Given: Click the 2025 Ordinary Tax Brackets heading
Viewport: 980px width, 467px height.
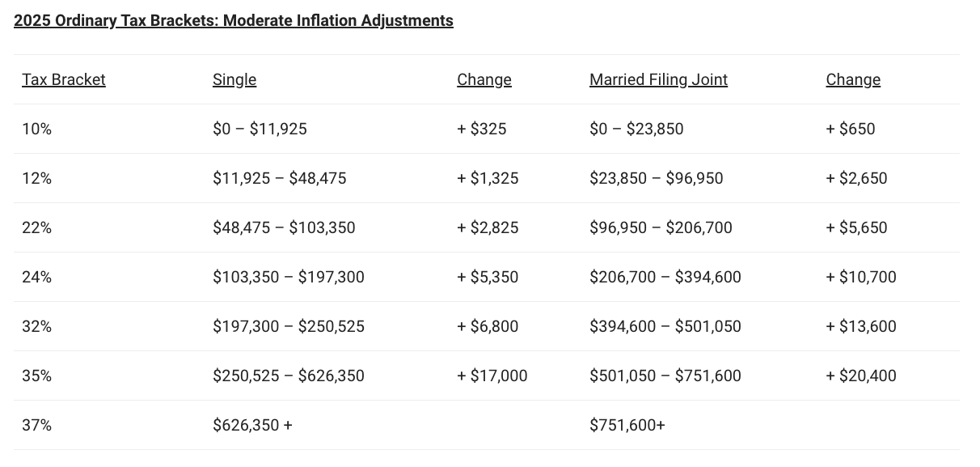Looking at the screenshot, I should click(x=233, y=21).
